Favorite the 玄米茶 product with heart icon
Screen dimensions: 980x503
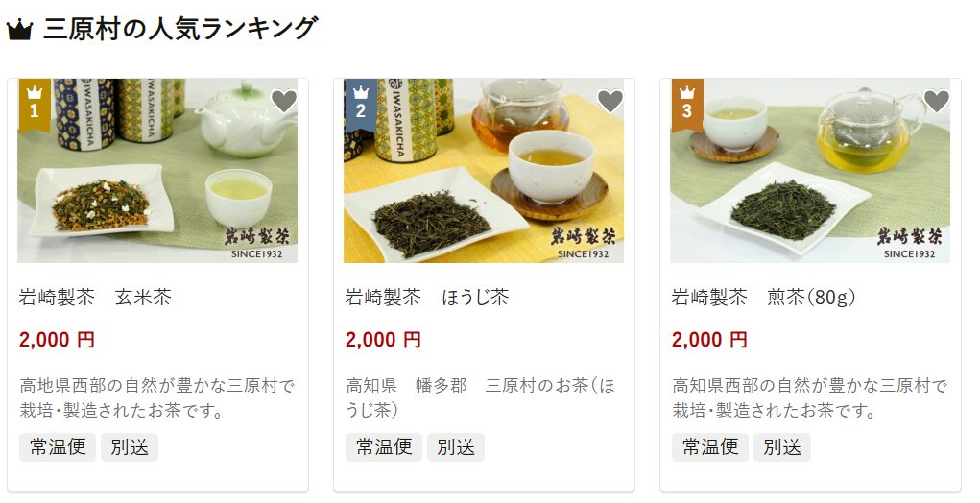click(x=284, y=101)
